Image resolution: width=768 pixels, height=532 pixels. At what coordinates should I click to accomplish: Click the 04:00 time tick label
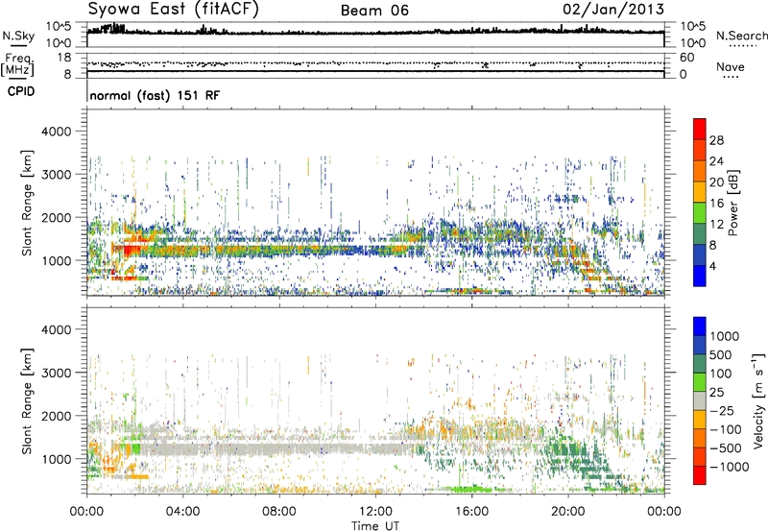(182, 512)
